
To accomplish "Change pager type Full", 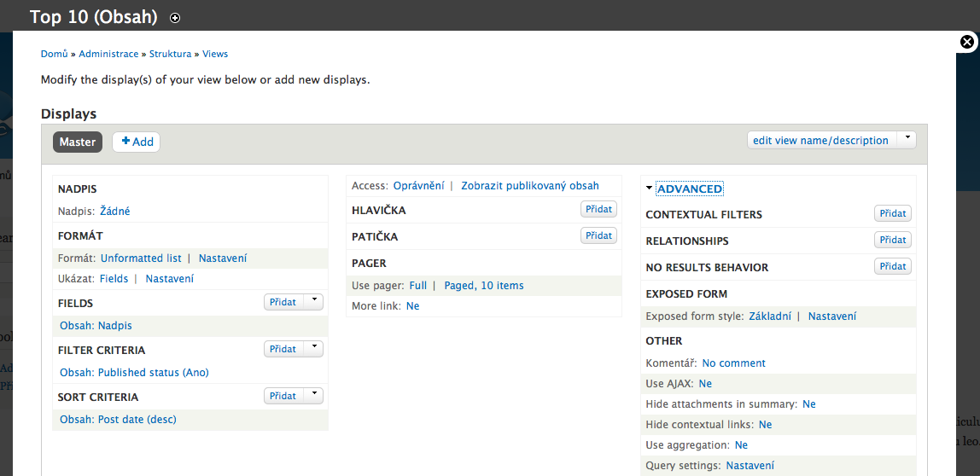I will pos(418,286).
